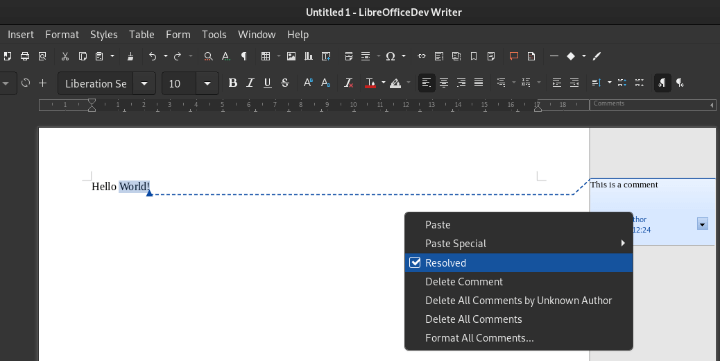The width and height of the screenshot is (720, 361).
Task: Click the Omega special character icon
Action: tap(390, 56)
